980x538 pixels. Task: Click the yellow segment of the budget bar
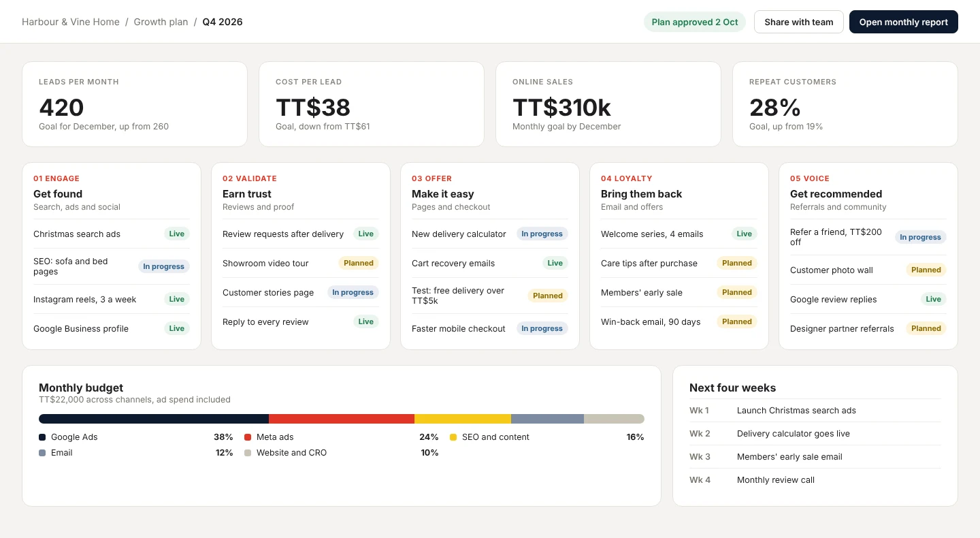[463, 419]
